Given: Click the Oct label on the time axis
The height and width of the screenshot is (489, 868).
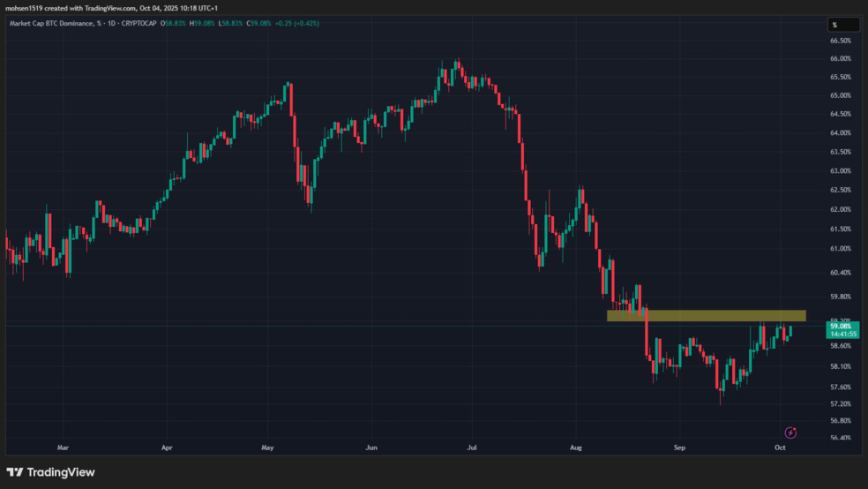Looking at the screenshot, I should click(780, 448).
